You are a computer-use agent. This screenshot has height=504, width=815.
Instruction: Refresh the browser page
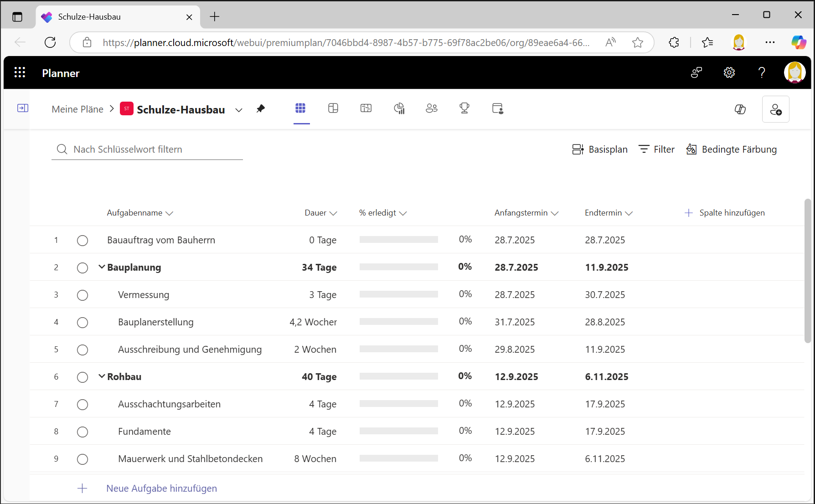point(50,42)
